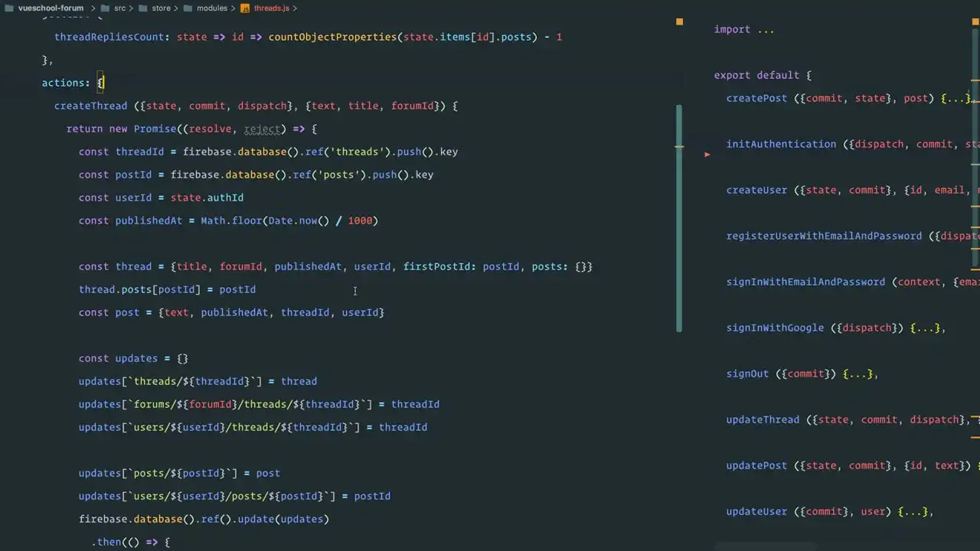Expand folded body of createPost
980x551 pixels.
pyautogui.click(x=955, y=98)
